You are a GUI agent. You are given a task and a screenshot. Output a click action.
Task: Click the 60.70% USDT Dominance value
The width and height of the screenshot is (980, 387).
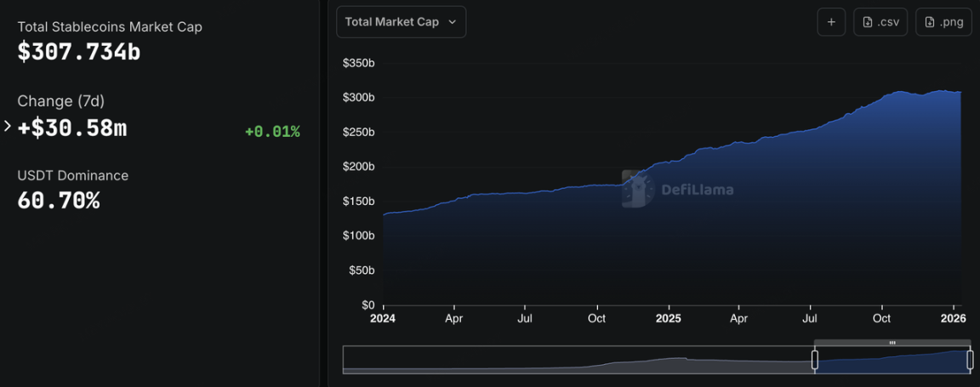click(59, 202)
